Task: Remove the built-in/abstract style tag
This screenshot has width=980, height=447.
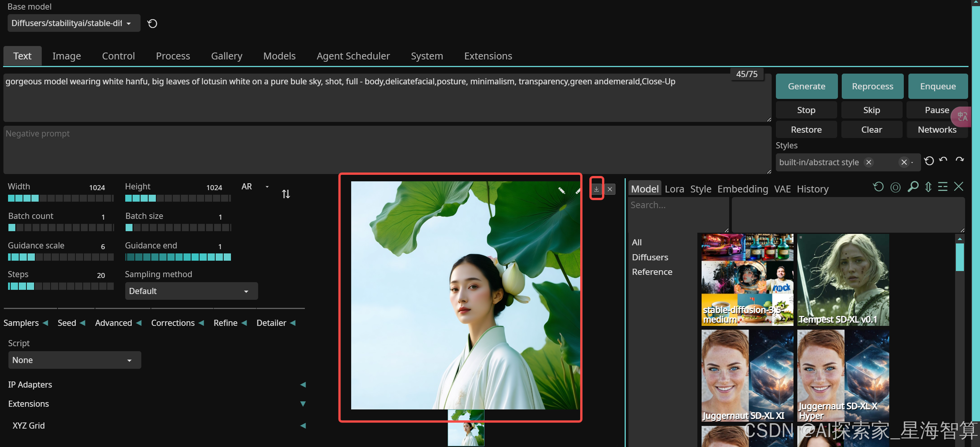Action: pos(869,162)
